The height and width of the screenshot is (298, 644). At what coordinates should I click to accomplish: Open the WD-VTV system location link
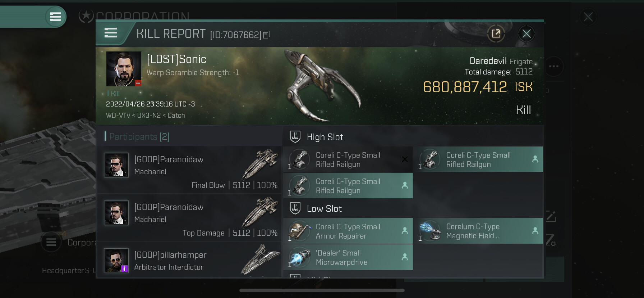click(x=119, y=116)
